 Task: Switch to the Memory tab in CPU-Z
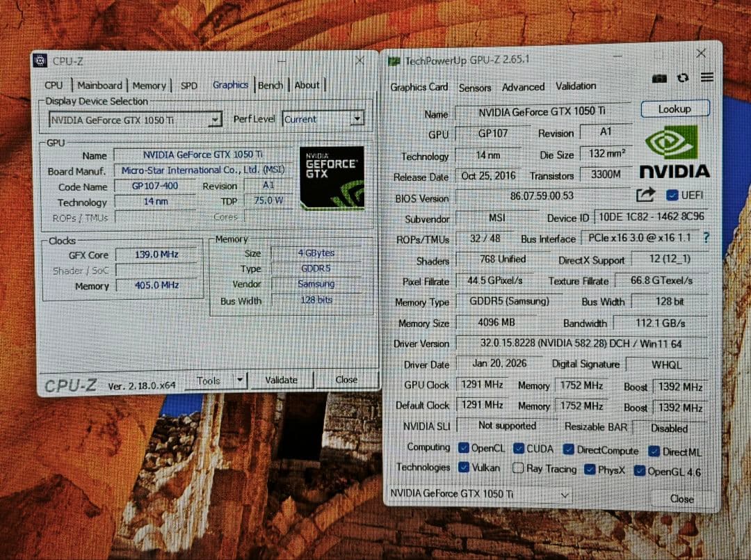(149, 86)
